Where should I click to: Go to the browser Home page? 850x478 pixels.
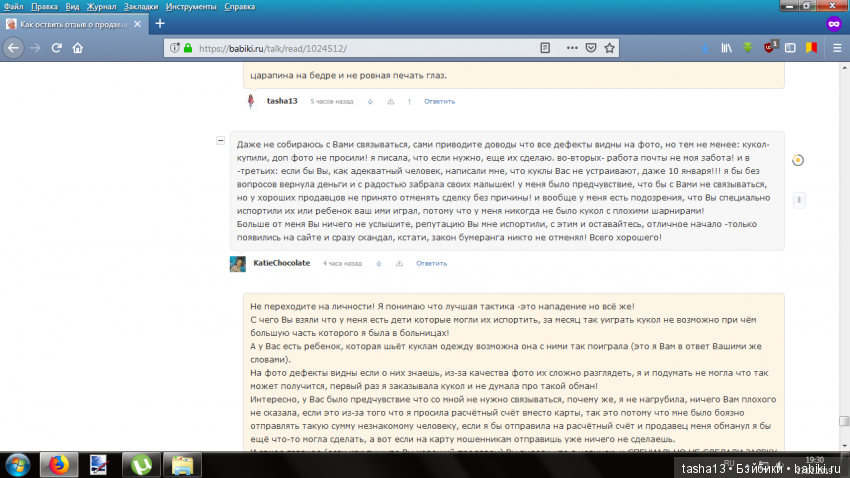tap(78, 47)
